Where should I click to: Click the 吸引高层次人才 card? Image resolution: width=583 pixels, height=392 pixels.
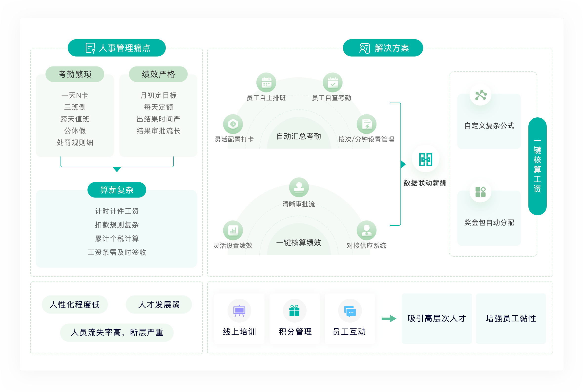coord(437,318)
